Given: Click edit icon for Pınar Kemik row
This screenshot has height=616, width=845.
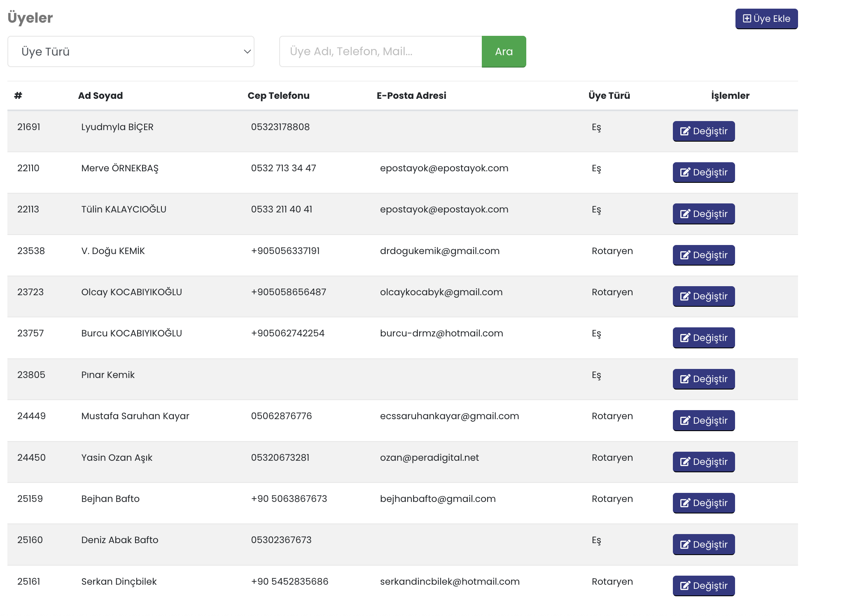Looking at the screenshot, I should (x=685, y=379).
